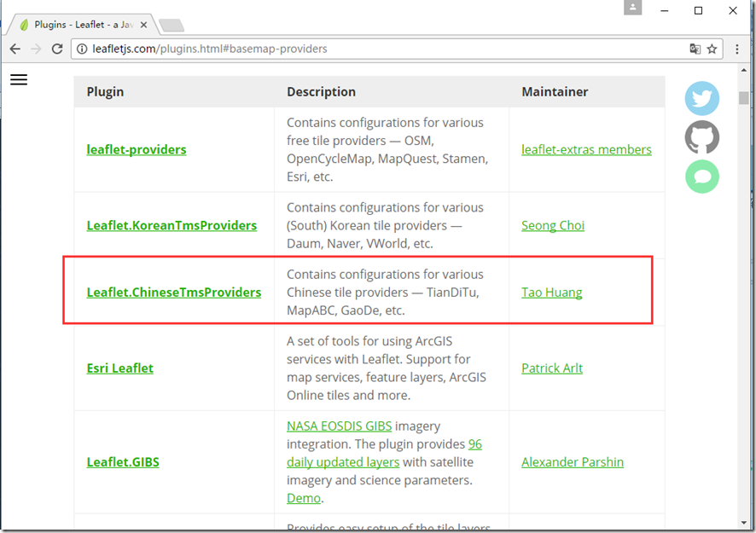Click the browser forward arrow
This screenshot has height=533, width=756.
pyautogui.click(x=36, y=49)
